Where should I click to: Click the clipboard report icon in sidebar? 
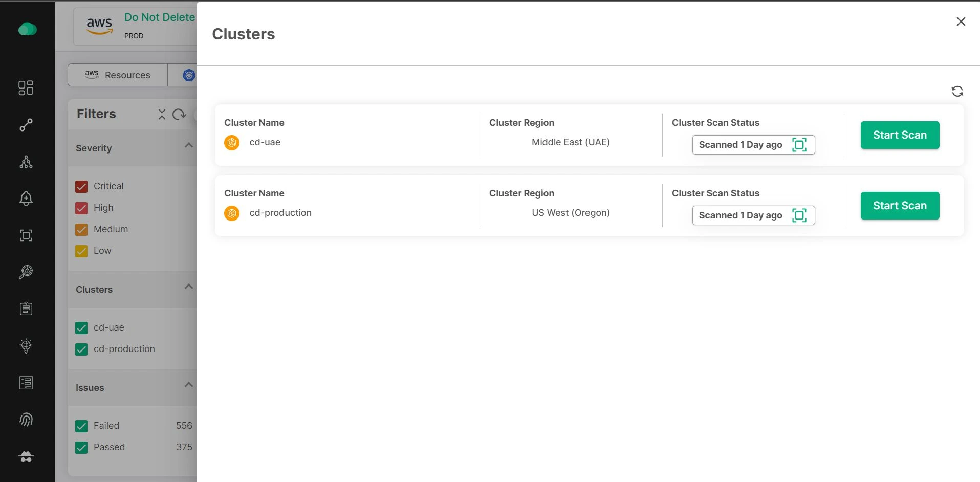point(26,309)
